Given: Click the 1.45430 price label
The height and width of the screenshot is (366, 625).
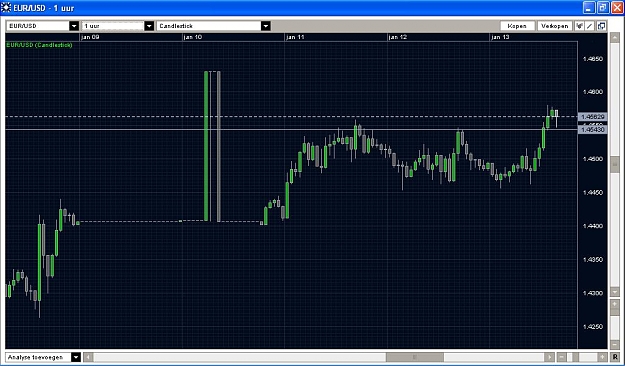Looking at the screenshot, I should click(x=593, y=130).
